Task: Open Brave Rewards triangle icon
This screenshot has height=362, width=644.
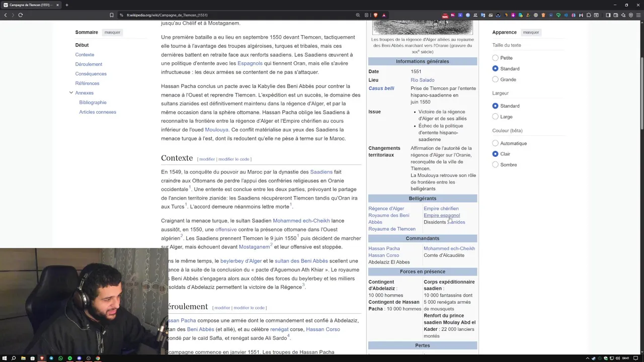Action: tap(384, 15)
